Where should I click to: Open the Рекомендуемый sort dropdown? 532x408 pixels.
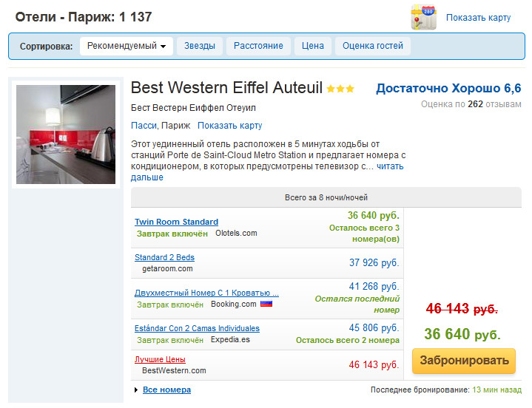click(126, 46)
